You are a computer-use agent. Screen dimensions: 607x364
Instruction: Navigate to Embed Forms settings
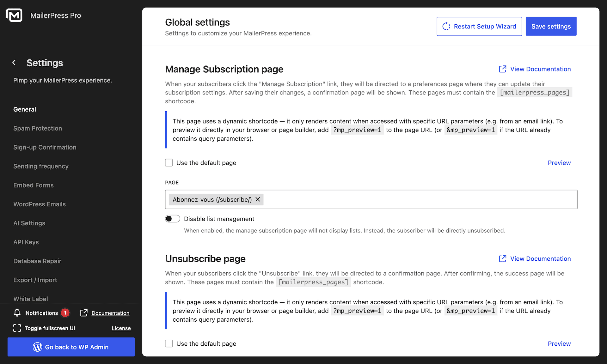[x=34, y=185]
